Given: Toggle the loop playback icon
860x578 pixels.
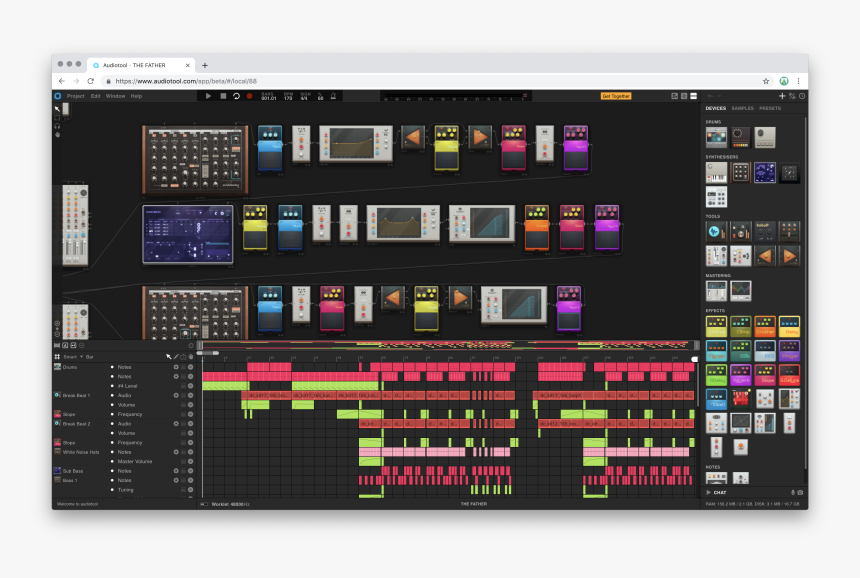Looking at the screenshot, I should click(x=236, y=96).
